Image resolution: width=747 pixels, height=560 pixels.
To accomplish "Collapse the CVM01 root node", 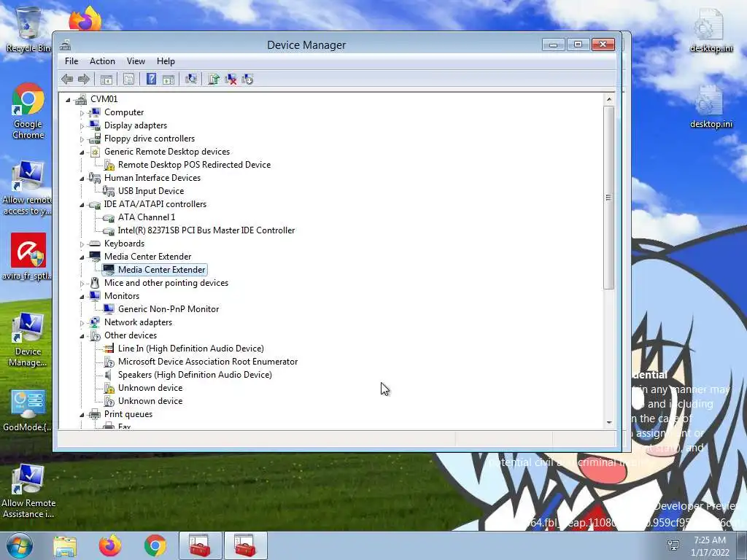I will click(x=68, y=99).
